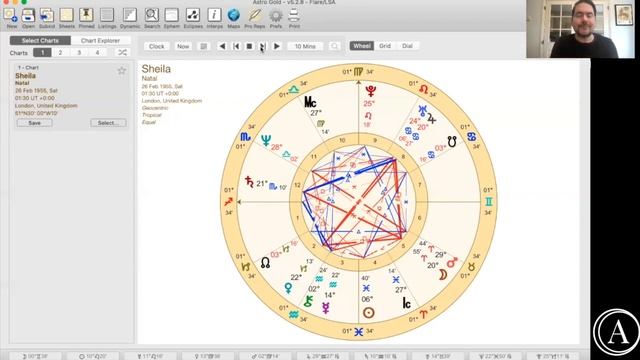Screen dimensions: 640x360
Task: Switch to Dial view
Action: click(x=407, y=46)
